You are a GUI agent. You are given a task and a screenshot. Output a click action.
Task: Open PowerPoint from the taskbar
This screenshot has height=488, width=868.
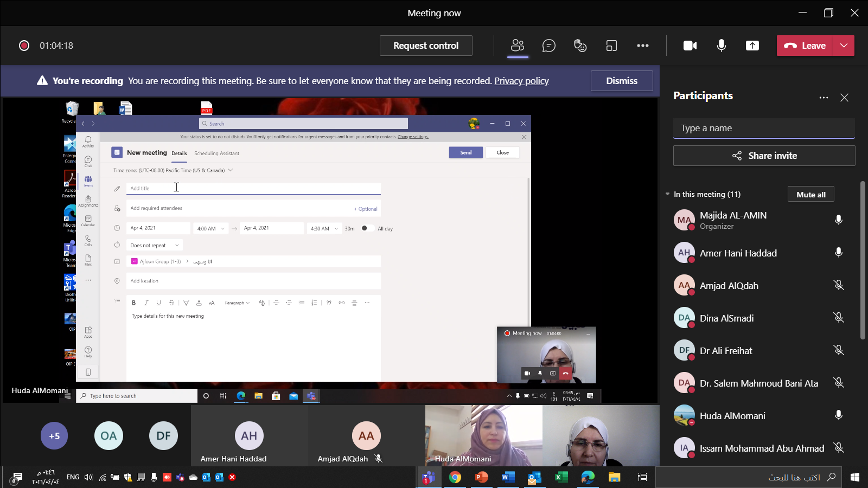pyautogui.click(x=481, y=477)
